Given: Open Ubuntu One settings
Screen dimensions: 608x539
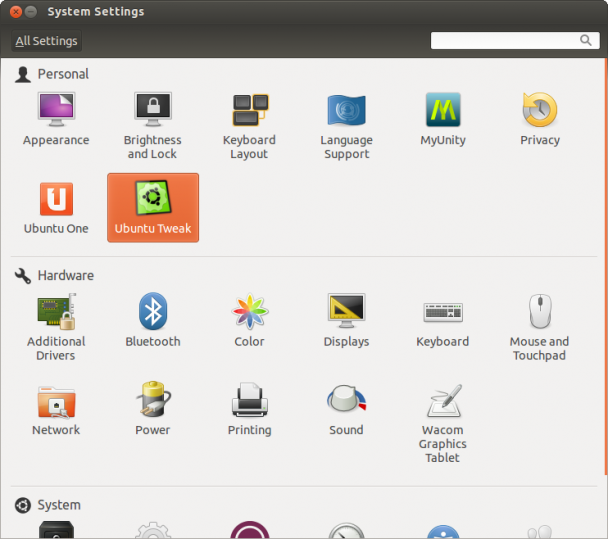Looking at the screenshot, I should tap(56, 208).
